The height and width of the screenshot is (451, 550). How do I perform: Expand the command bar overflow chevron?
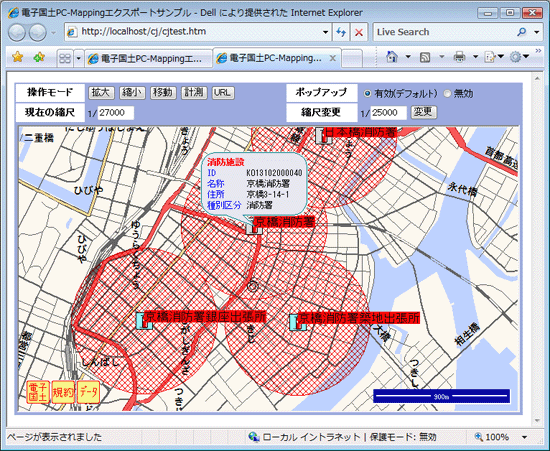tap(538, 52)
